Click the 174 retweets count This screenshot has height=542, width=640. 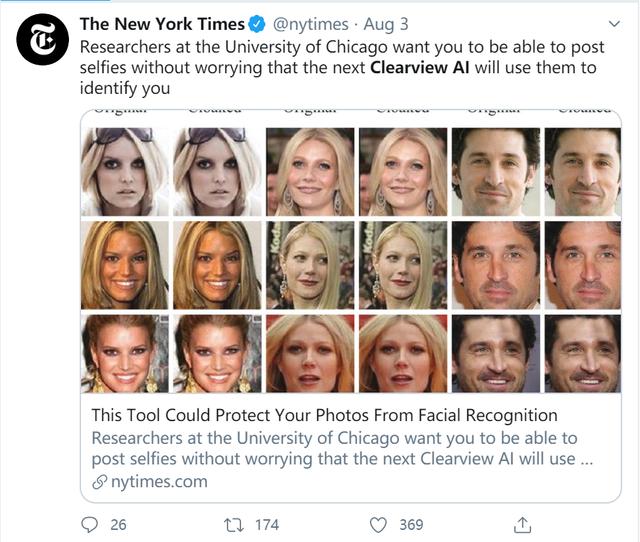[x=266, y=524]
